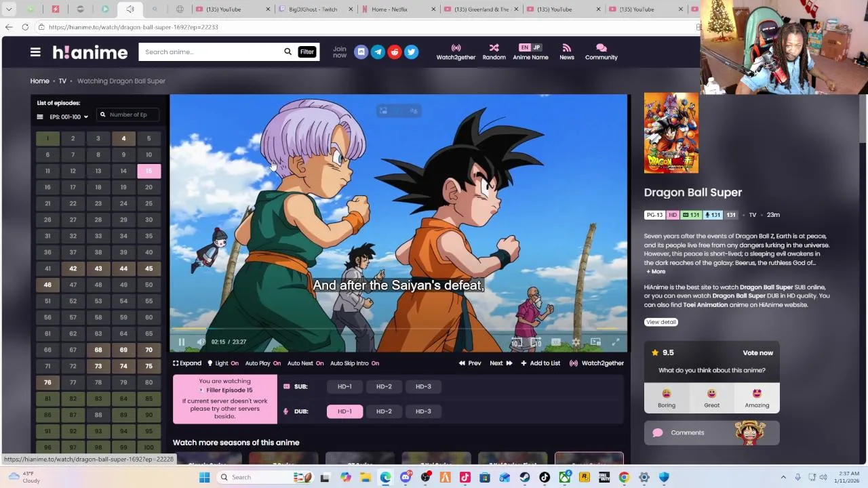Open Google Chrome from the taskbar

(x=624, y=477)
